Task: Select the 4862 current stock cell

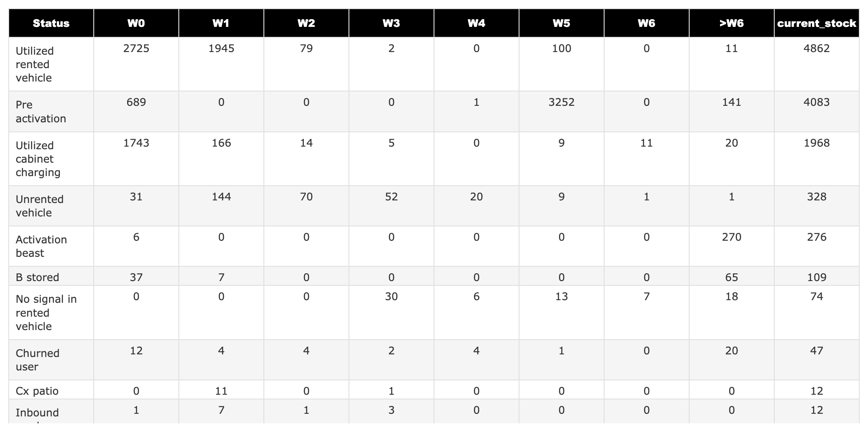Action: pyautogui.click(x=816, y=49)
